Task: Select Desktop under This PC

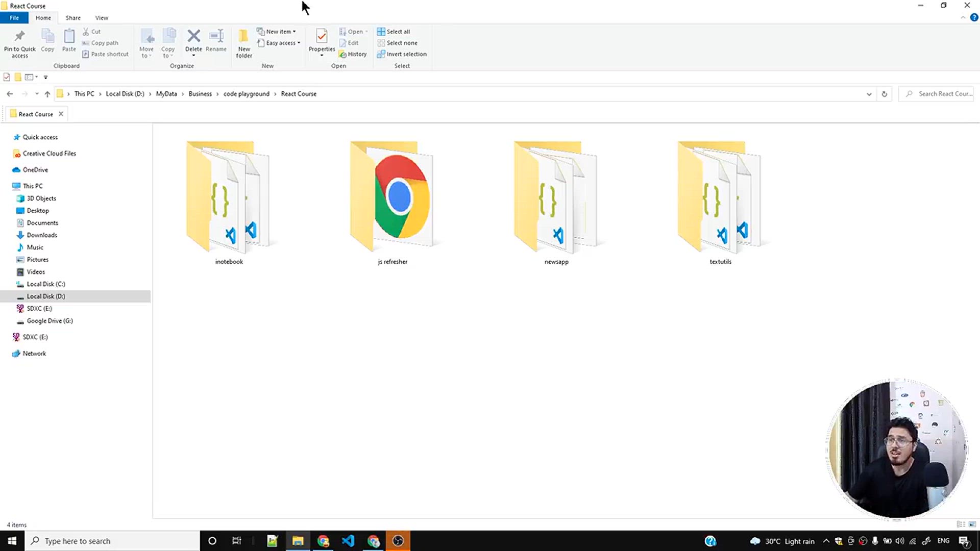Action: point(38,211)
